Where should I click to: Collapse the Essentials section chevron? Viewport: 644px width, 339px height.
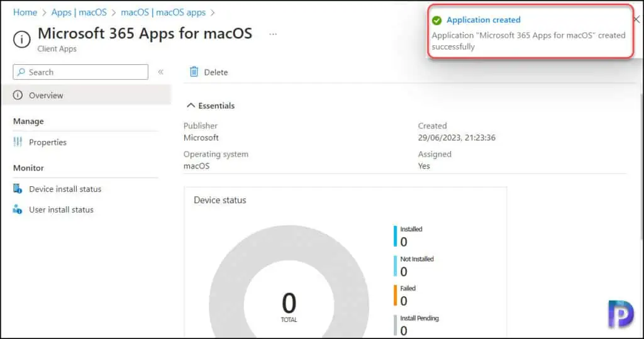tap(191, 106)
